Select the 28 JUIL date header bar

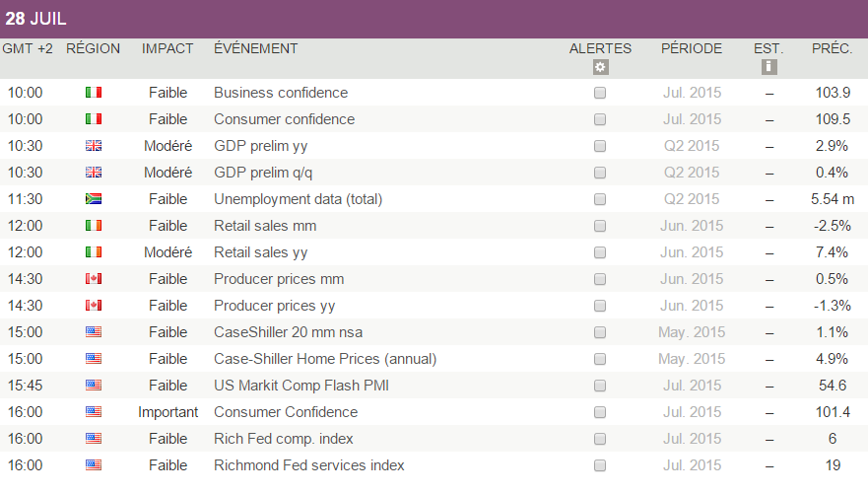pos(434,19)
